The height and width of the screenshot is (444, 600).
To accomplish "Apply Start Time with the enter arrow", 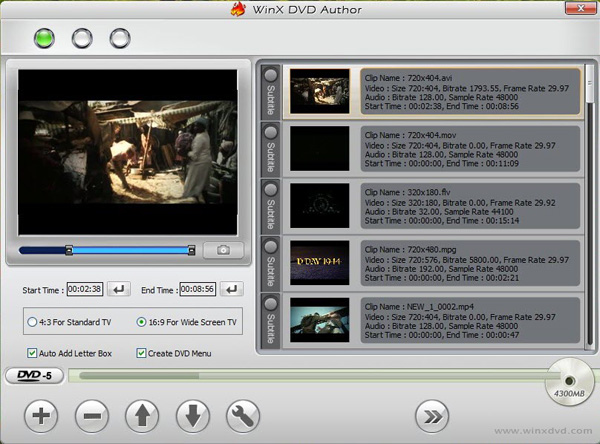I will click(x=119, y=290).
